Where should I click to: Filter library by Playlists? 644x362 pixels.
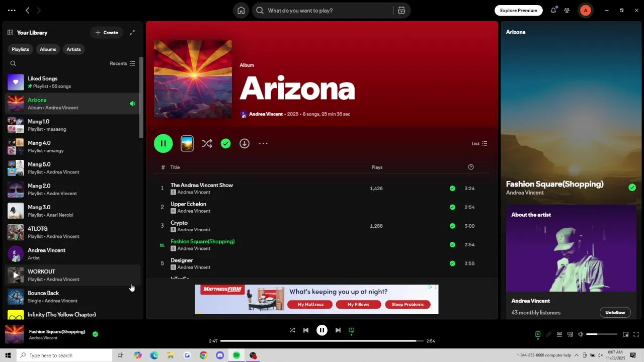click(x=21, y=49)
